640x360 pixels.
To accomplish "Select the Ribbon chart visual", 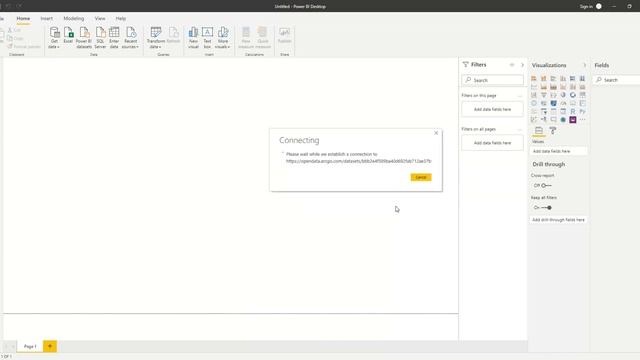I will (582, 87).
